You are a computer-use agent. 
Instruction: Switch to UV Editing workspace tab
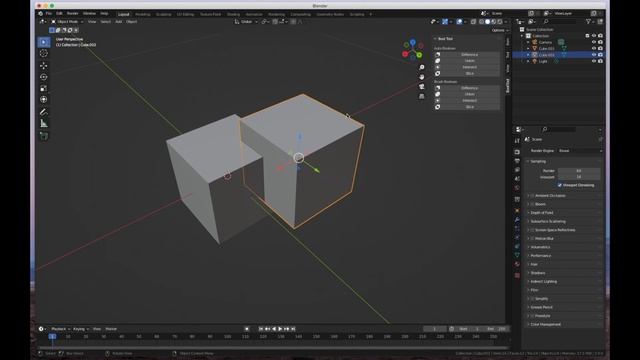pos(186,14)
